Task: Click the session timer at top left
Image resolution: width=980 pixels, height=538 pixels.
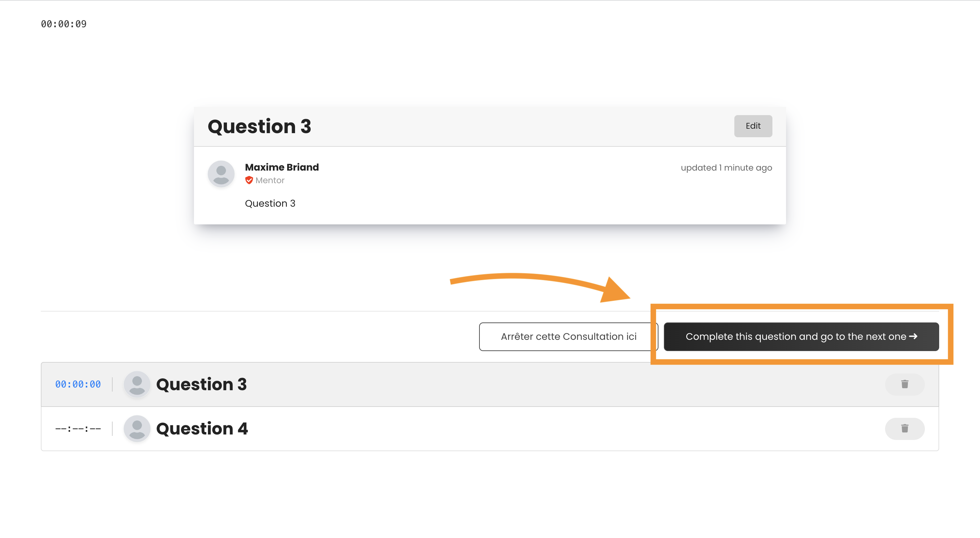Action: (64, 24)
